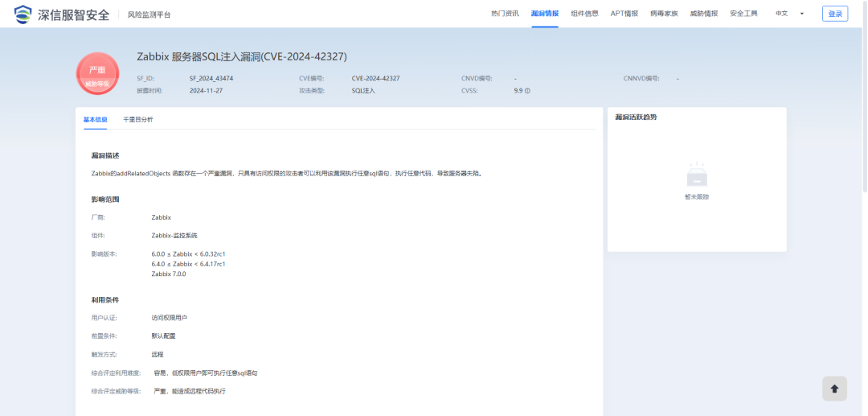Switch to the 基本信息 tab
The width and height of the screenshot is (868, 416).
(x=95, y=120)
